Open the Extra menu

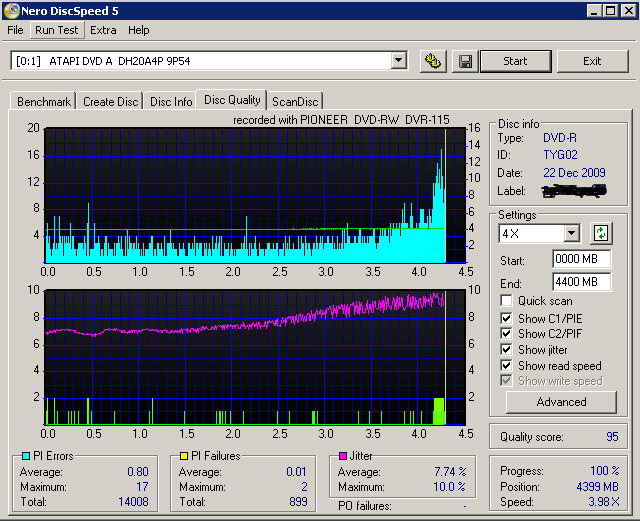tap(103, 30)
